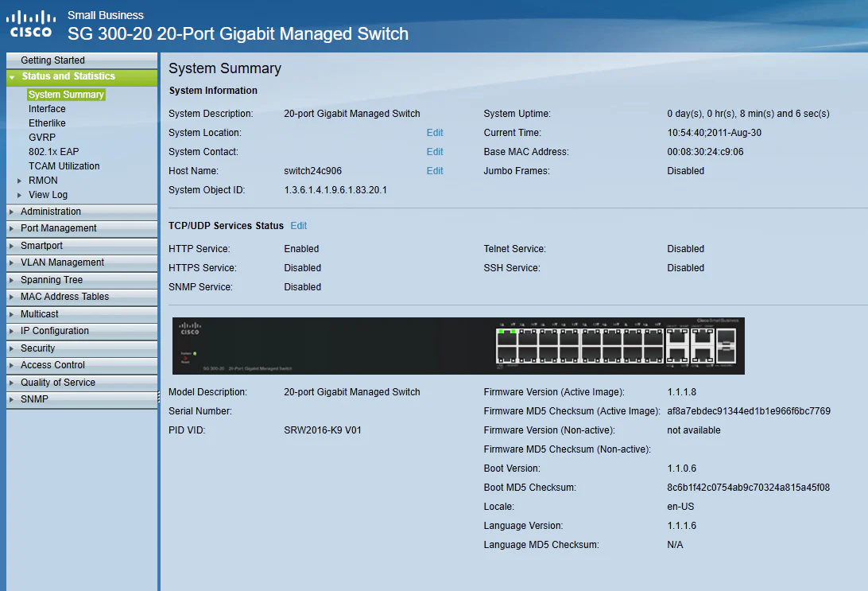This screenshot has width=868, height=591.
Task: Select System Summary in sidebar
Action: click(x=66, y=95)
